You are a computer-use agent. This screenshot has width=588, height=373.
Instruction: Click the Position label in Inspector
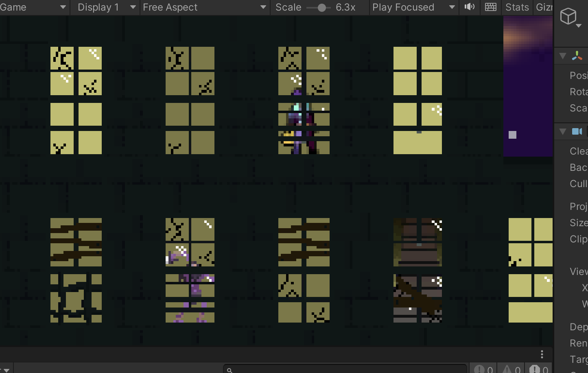point(579,75)
